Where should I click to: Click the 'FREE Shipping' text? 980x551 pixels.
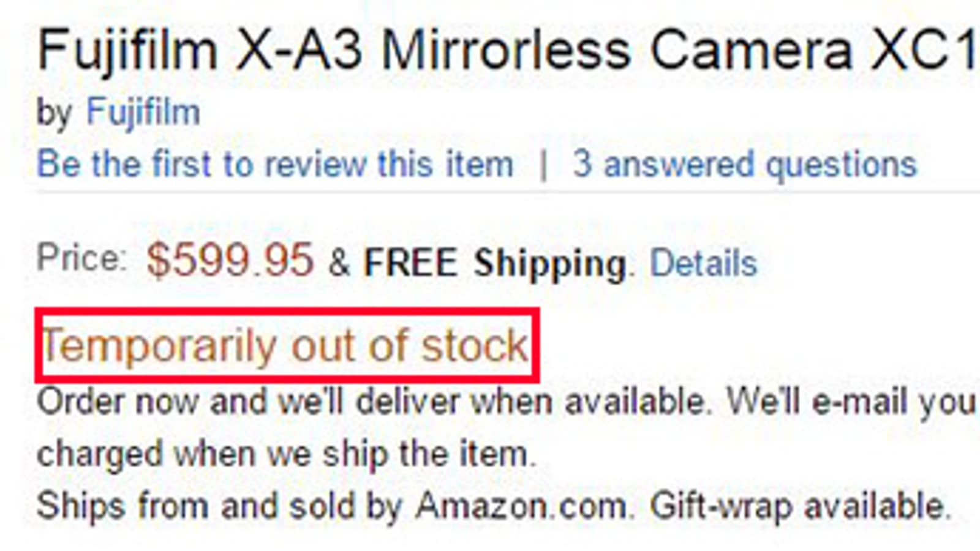[495, 263]
